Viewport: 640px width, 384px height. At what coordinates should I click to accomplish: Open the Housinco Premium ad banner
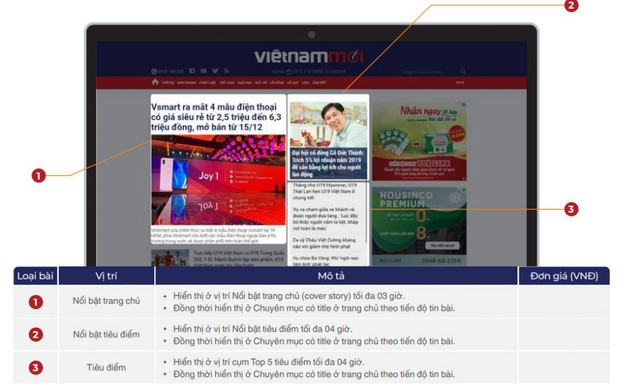pyautogui.click(x=419, y=226)
